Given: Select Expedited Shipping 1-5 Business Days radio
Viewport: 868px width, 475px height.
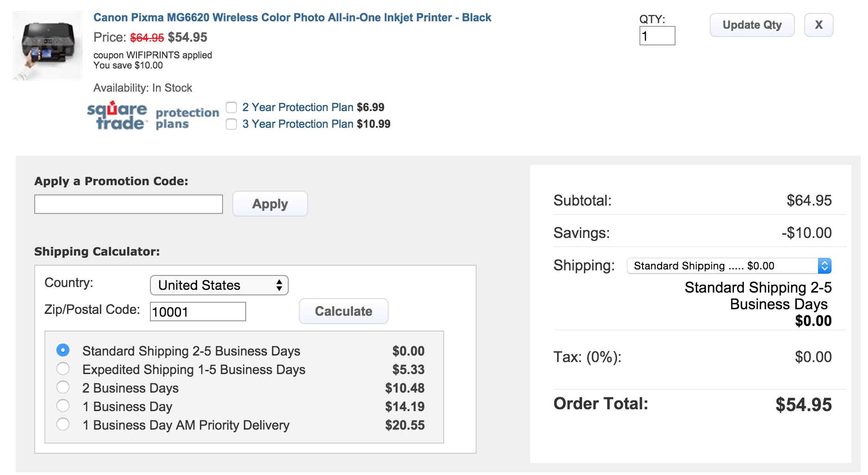Looking at the screenshot, I should tap(63, 369).
